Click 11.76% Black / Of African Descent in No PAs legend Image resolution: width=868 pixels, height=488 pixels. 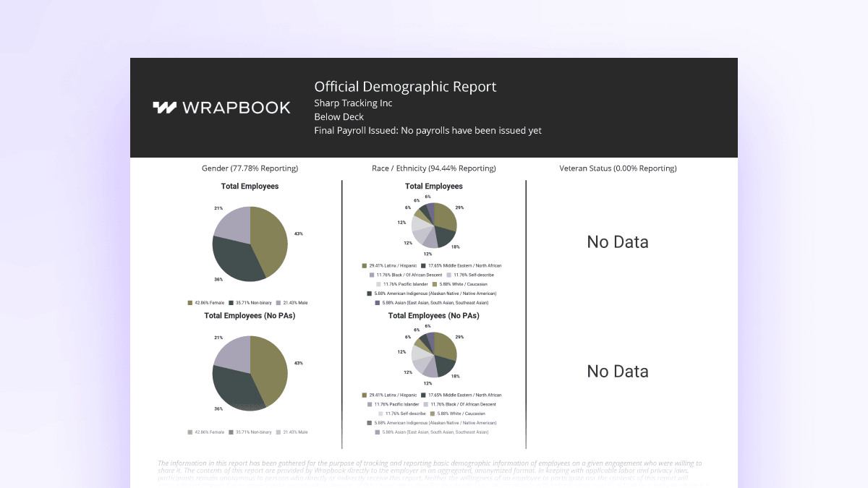pyautogui.click(x=464, y=404)
